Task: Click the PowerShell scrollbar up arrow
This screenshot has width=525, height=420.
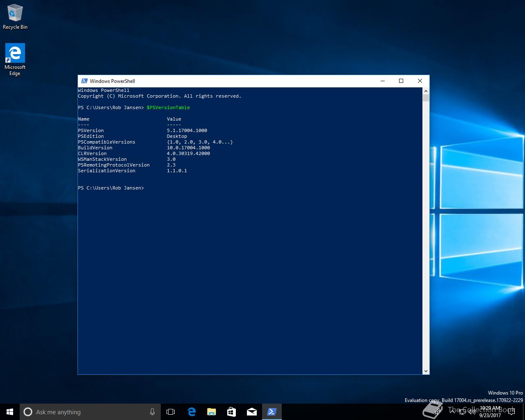Action: pos(426,91)
